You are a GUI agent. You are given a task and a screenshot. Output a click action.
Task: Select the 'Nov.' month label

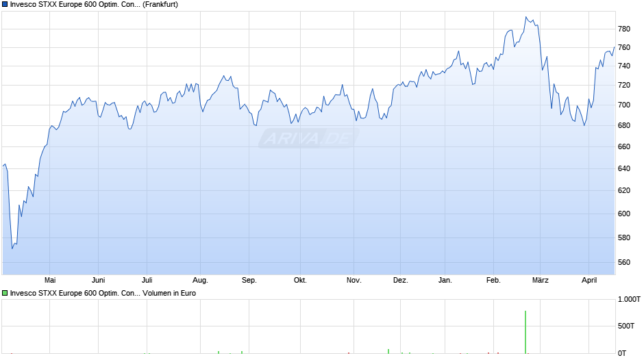pos(354,280)
